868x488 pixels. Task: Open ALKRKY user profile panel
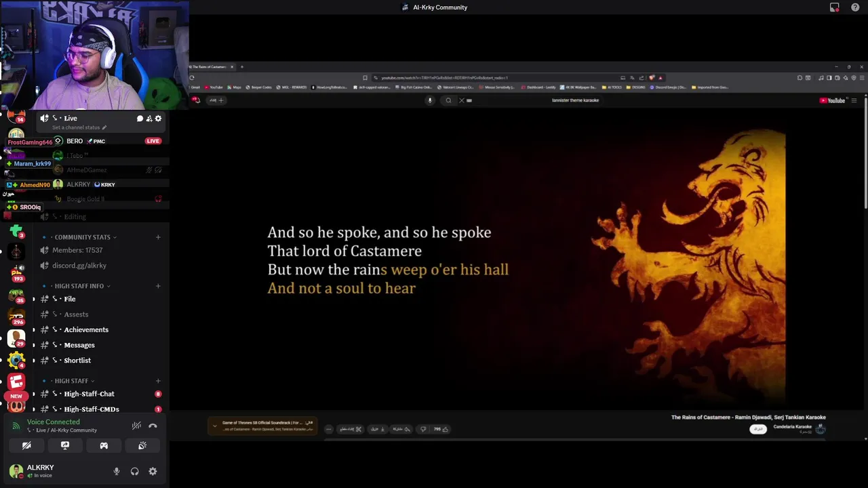tap(39, 471)
